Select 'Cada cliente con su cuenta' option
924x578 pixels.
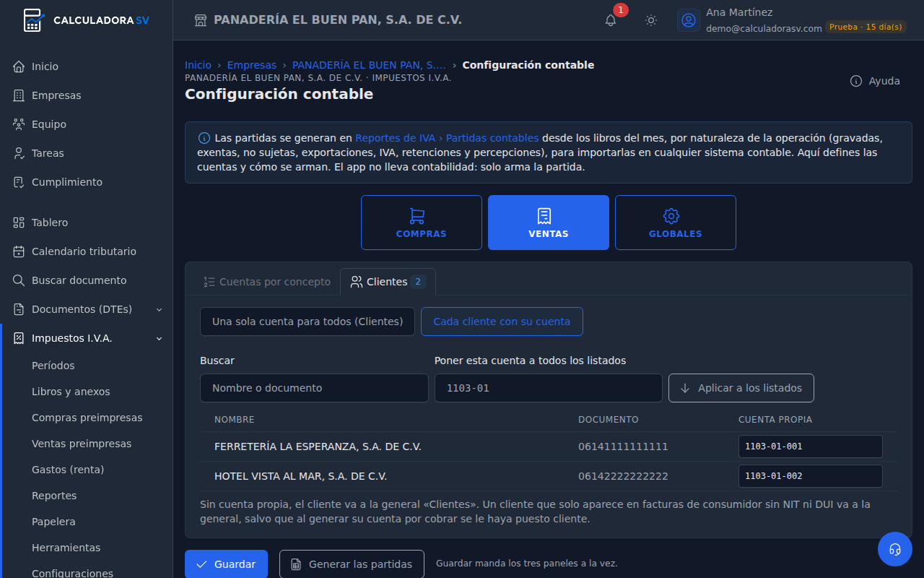tap(502, 322)
